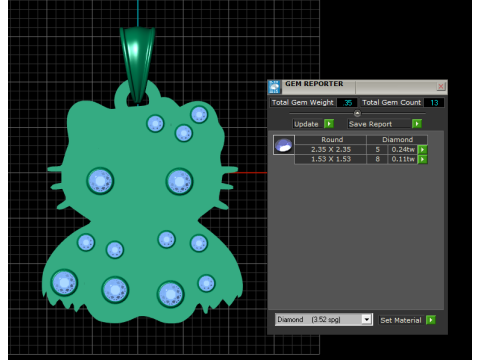
Task: Select the 1.53 X 1.53 gem size cell
Action: tap(331, 159)
